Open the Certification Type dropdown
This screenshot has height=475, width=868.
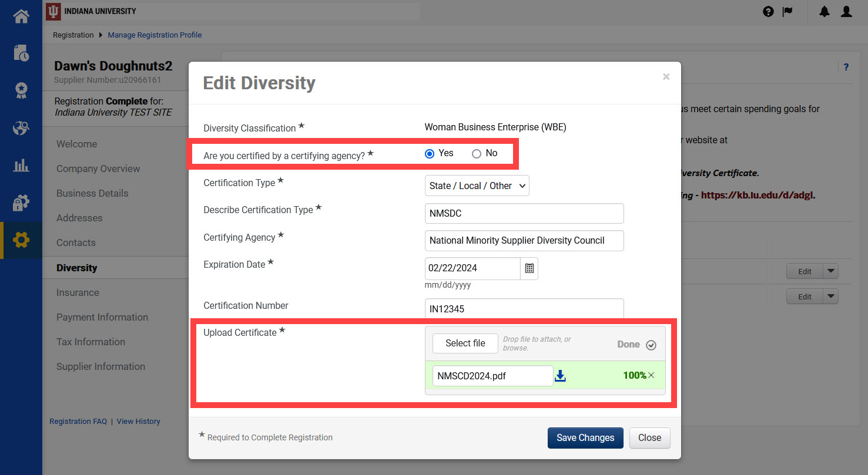pyautogui.click(x=477, y=186)
